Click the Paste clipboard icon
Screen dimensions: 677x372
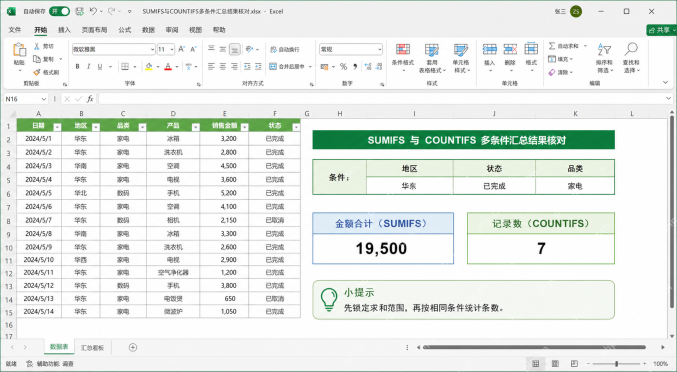tap(19, 50)
